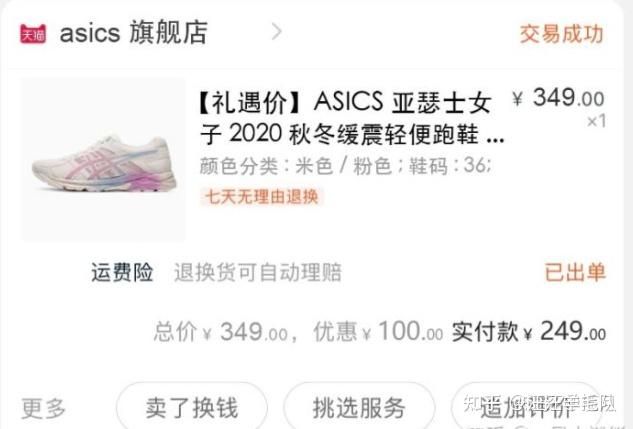Click the 交易成功 order status
Viewport: 633px width, 429px height.
tap(562, 33)
